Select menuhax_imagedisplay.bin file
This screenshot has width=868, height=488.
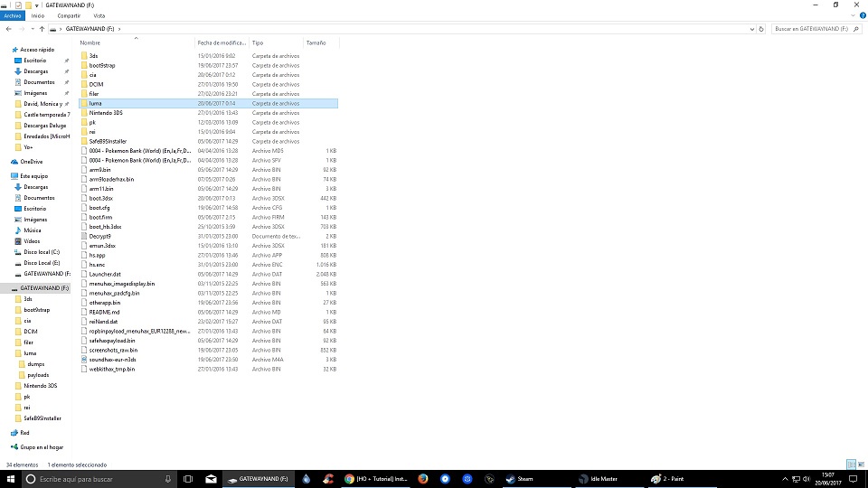[122, 283]
